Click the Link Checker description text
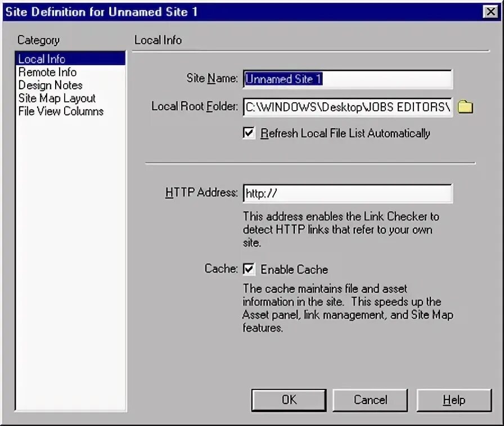504x426 pixels. 341,229
